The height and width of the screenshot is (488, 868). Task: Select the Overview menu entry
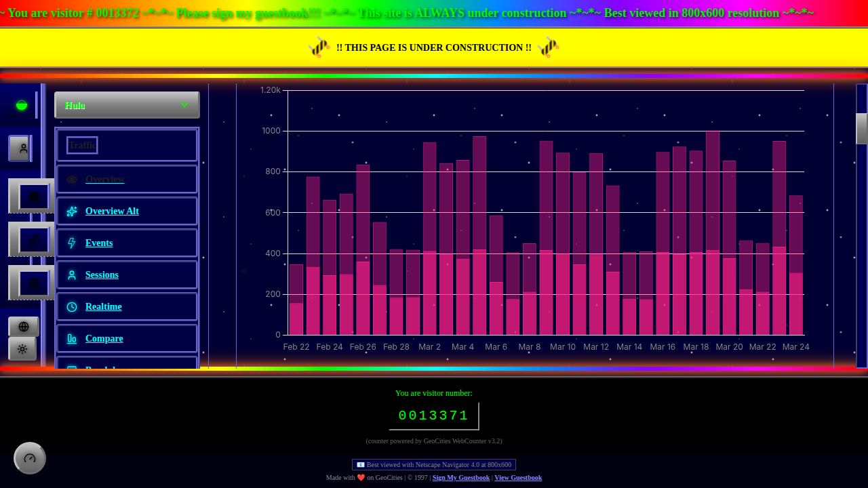pyautogui.click(x=104, y=179)
